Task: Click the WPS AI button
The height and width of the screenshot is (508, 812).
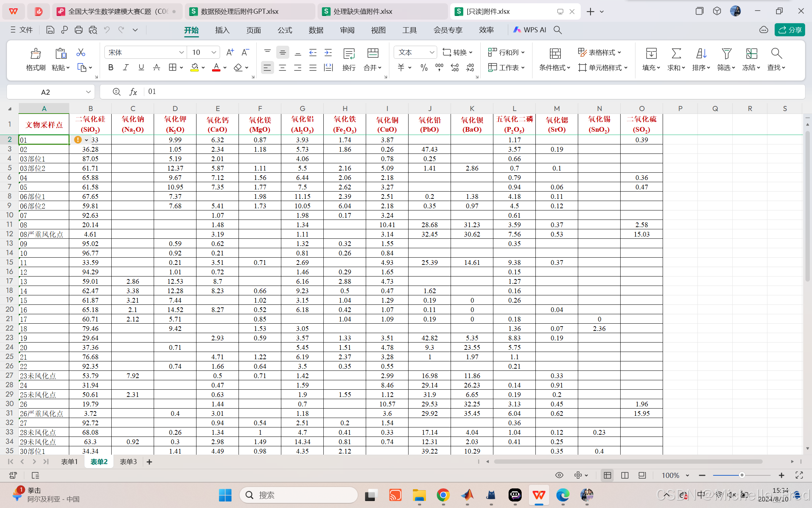Action: point(530,30)
